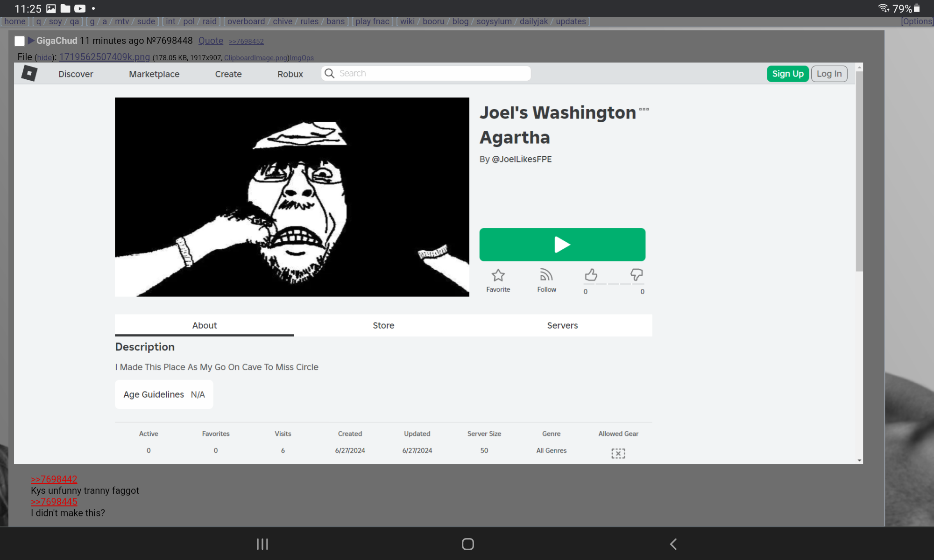Tap Android recent apps navigation icon
The height and width of the screenshot is (560, 934).
(262, 544)
